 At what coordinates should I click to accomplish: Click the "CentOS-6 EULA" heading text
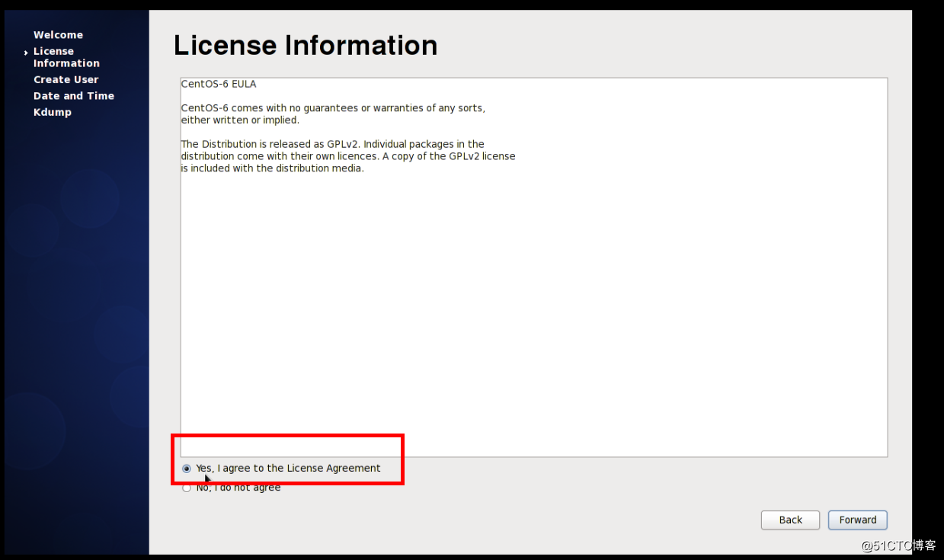pyautogui.click(x=219, y=84)
